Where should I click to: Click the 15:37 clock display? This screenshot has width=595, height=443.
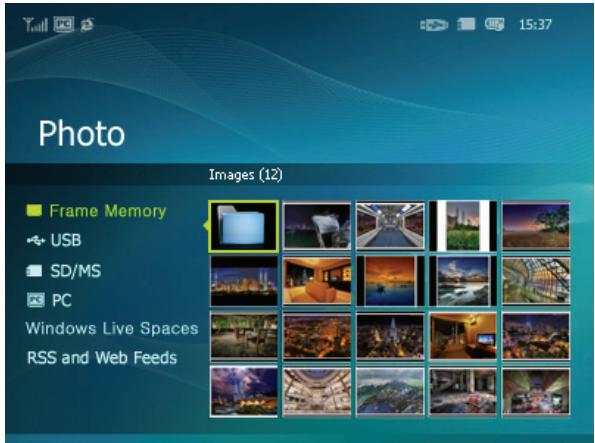click(x=535, y=25)
